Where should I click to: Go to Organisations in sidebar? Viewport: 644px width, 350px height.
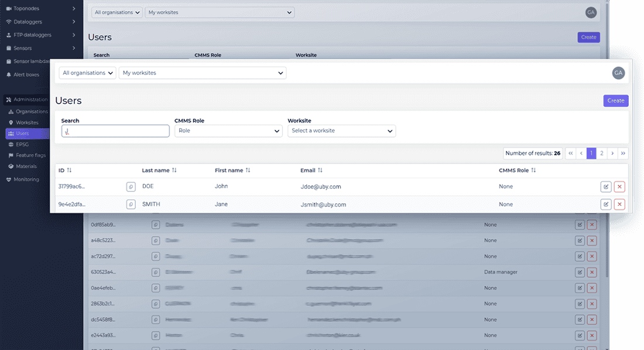[28, 111]
